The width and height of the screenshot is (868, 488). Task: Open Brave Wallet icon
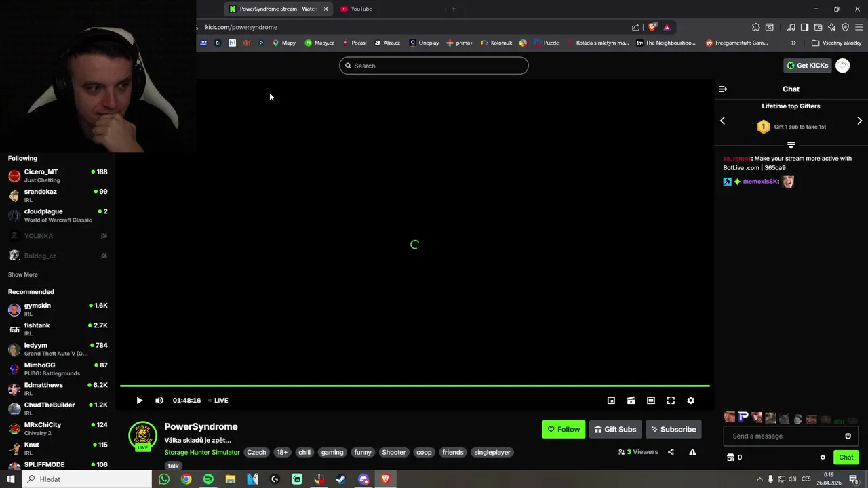pos(818,27)
